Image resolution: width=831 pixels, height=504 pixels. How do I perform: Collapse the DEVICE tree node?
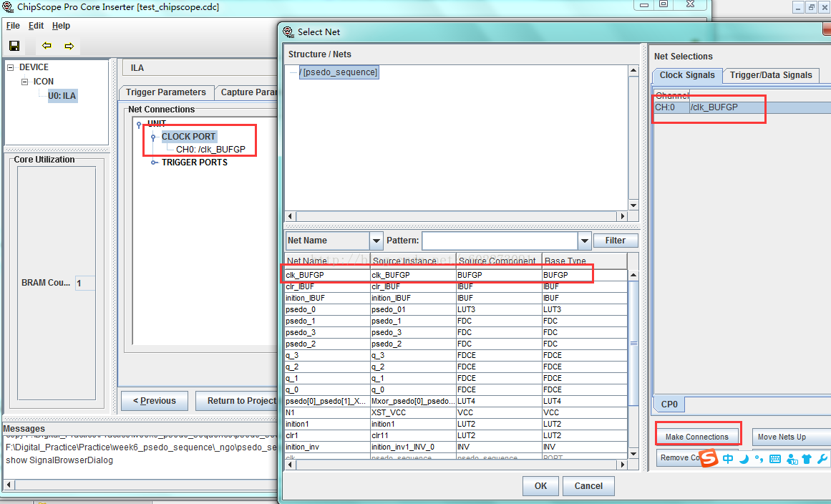(11, 67)
